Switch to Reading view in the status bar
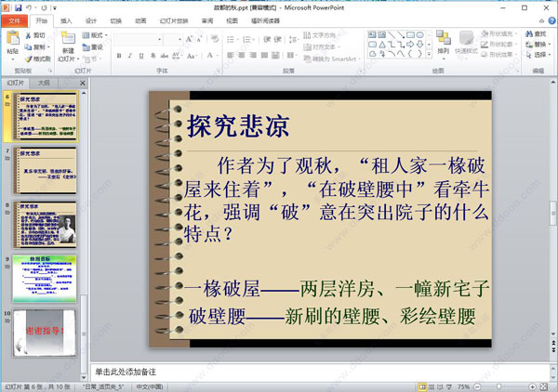 click(x=440, y=386)
